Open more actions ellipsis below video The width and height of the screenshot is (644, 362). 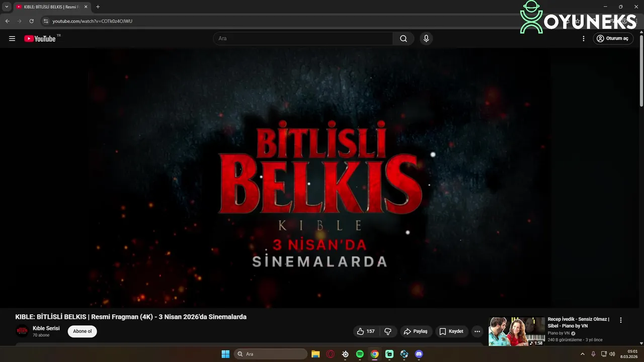point(477,331)
